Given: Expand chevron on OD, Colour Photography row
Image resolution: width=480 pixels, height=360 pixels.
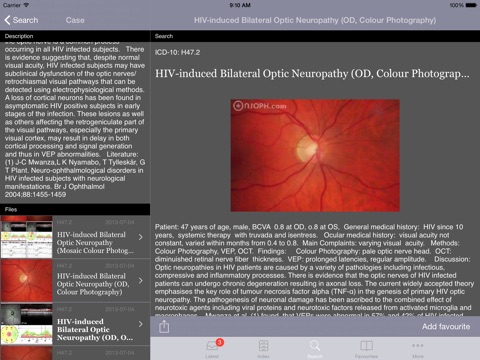Looking at the screenshot, I should (x=141, y=281).
